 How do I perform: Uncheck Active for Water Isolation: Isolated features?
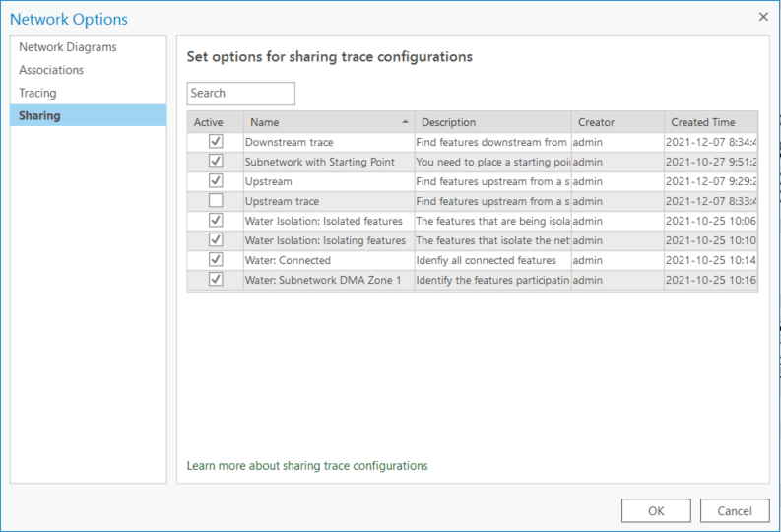pos(216,220)
